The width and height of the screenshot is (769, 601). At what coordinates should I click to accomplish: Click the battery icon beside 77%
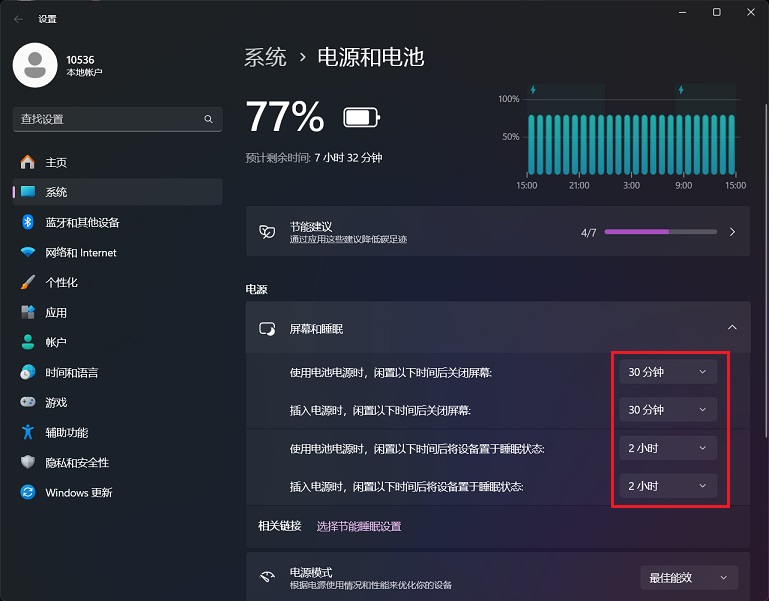[x=361, y=118]
